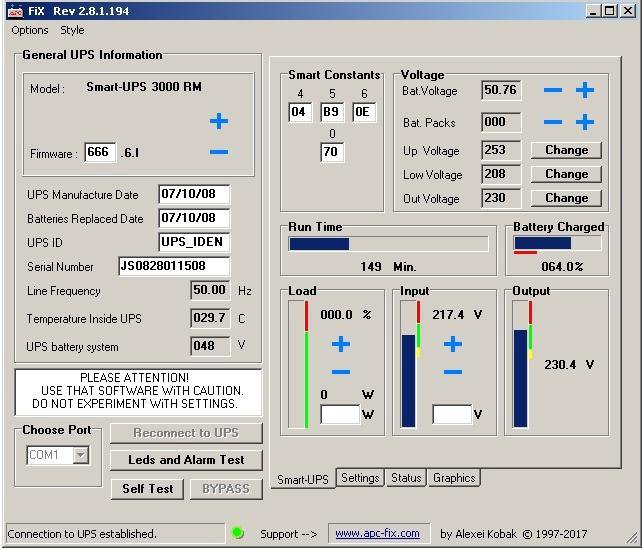Screen dimensions: 642x549
Task: Click the blue plus icon beside Firmware
Action: click(219, 122)
